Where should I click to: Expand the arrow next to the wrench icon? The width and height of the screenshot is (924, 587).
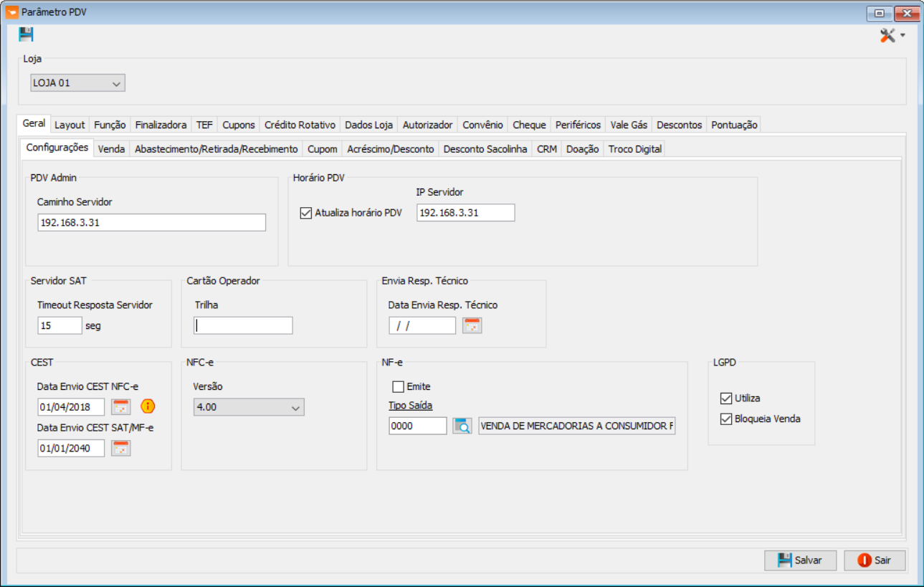coord(902,35)
